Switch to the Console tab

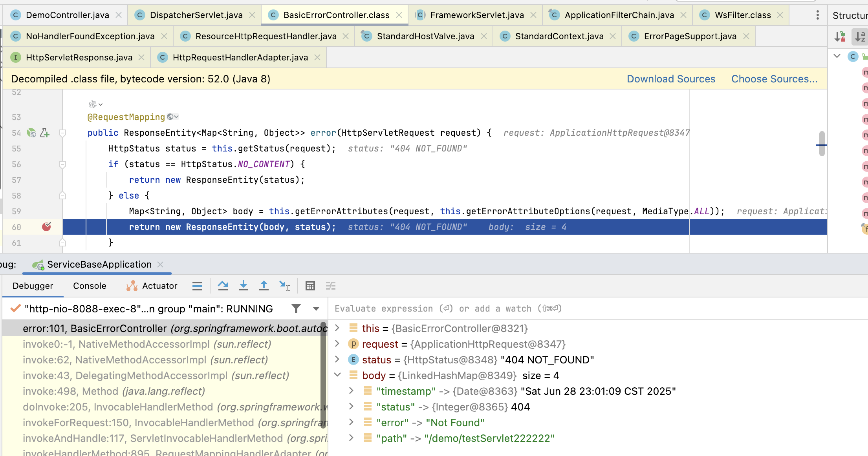pyautogui.click(x=90, y=286)
